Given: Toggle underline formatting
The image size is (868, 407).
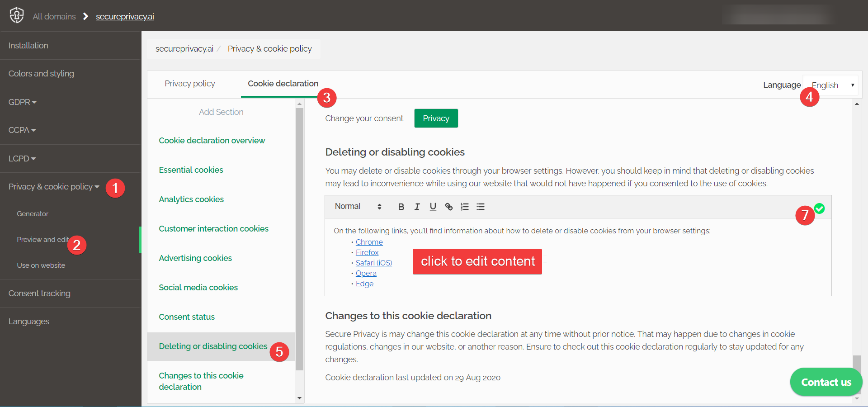Looking at the screenshot, I should [x=433, y=207].
